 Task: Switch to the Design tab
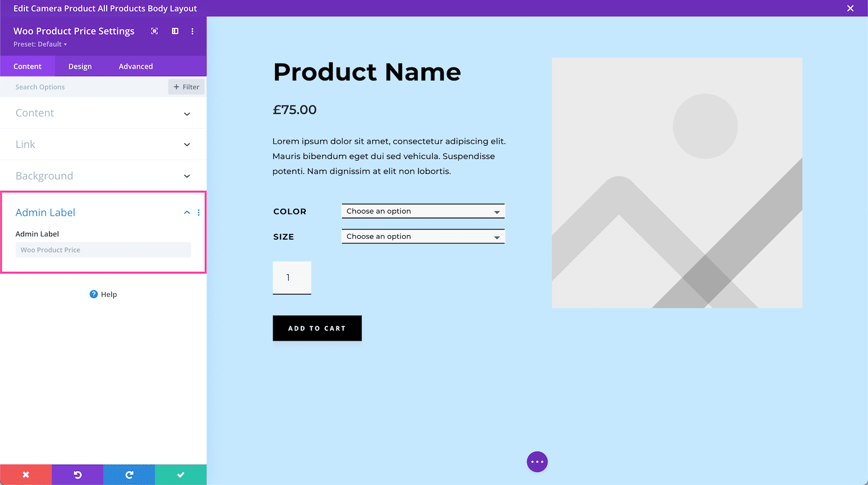80,66
